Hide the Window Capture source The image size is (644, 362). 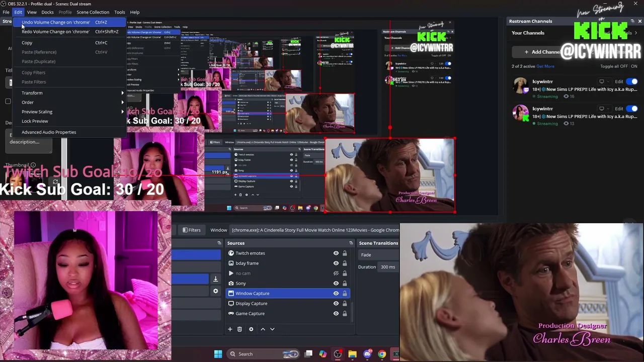(336, 294)
